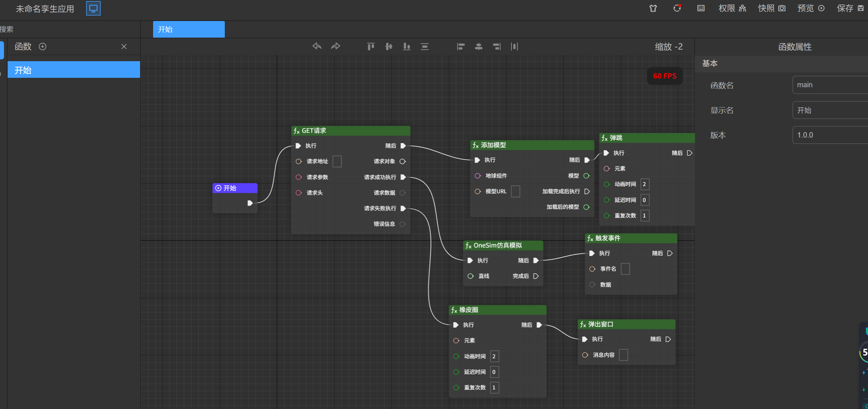The height and width of the screenshot is (409, 868).
Task: Switch to the 开始 canvas tab
Action: tap(189, 29)
